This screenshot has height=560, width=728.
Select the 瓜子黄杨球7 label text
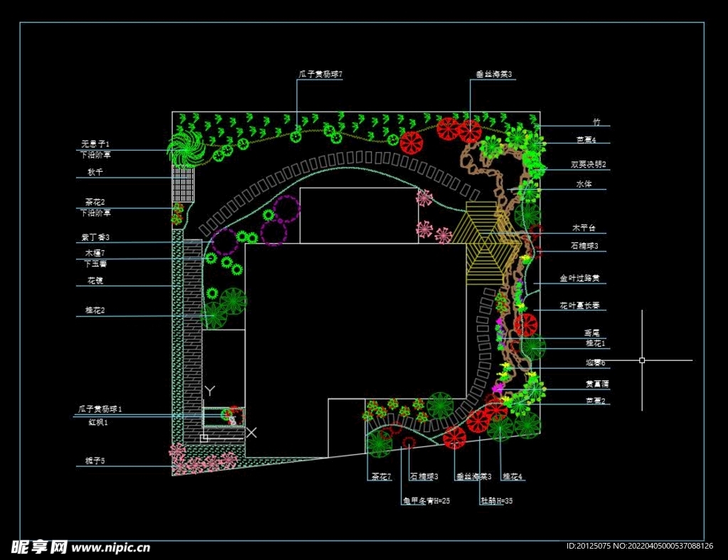click(x=320, y=75)
